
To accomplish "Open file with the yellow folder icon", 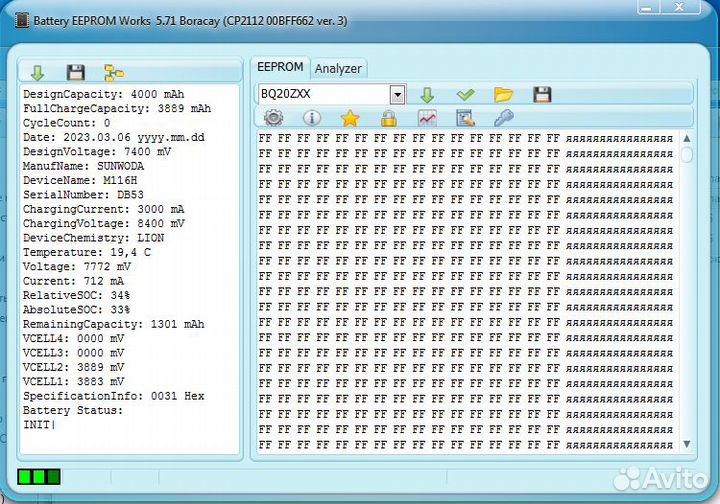I will point(503,95).
